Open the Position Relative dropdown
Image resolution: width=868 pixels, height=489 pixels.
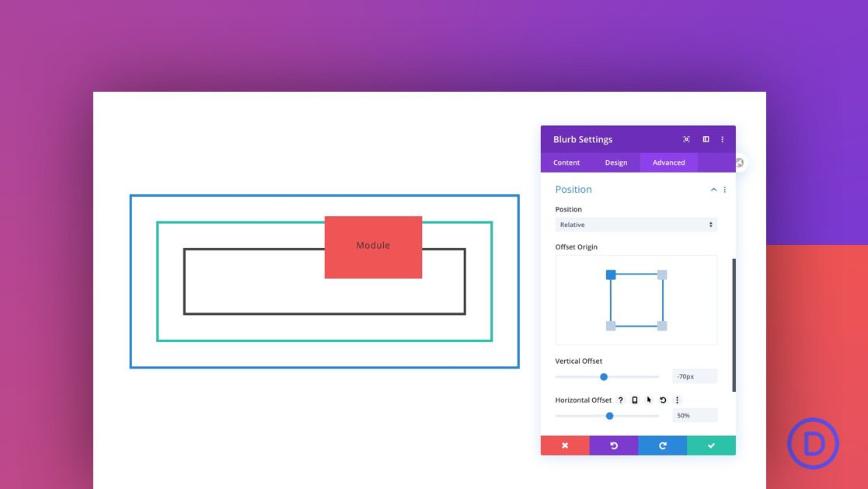(636, 224)
